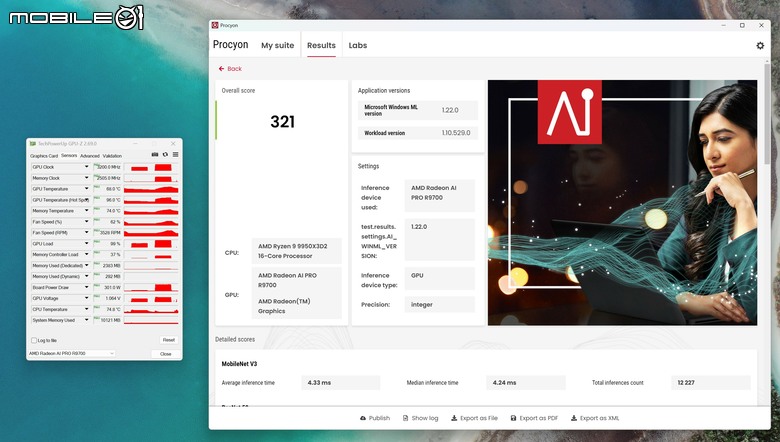Open the GPU Load sensor dropdown
The image size is (780, 442).
pos(86,244)
